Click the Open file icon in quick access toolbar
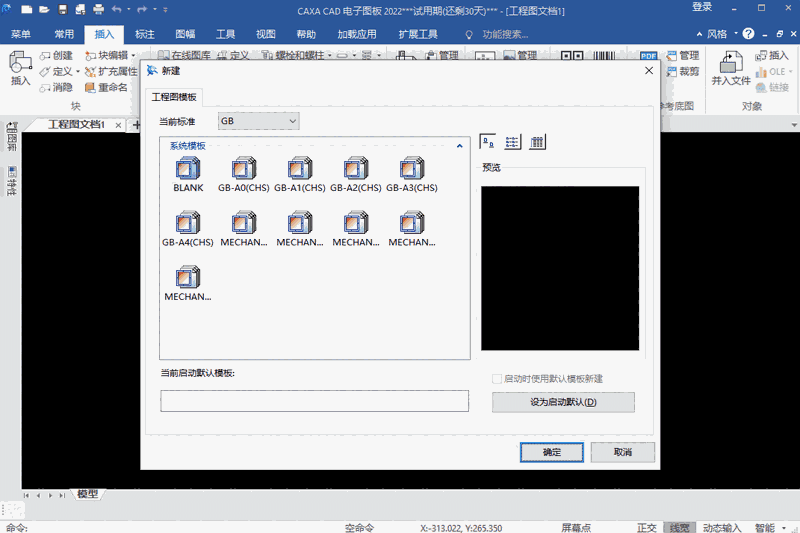The image size is (800, 533). coord(44,9)
